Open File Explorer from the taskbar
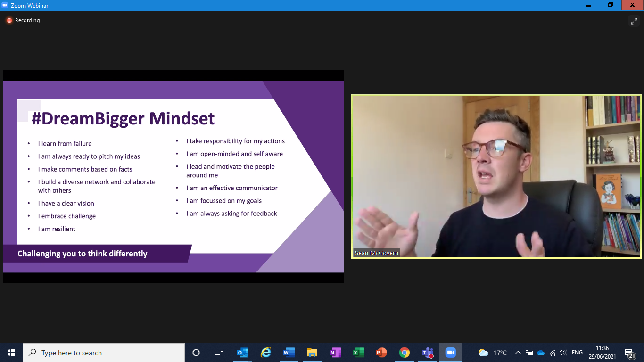644x362 pixels. point(312,353)
